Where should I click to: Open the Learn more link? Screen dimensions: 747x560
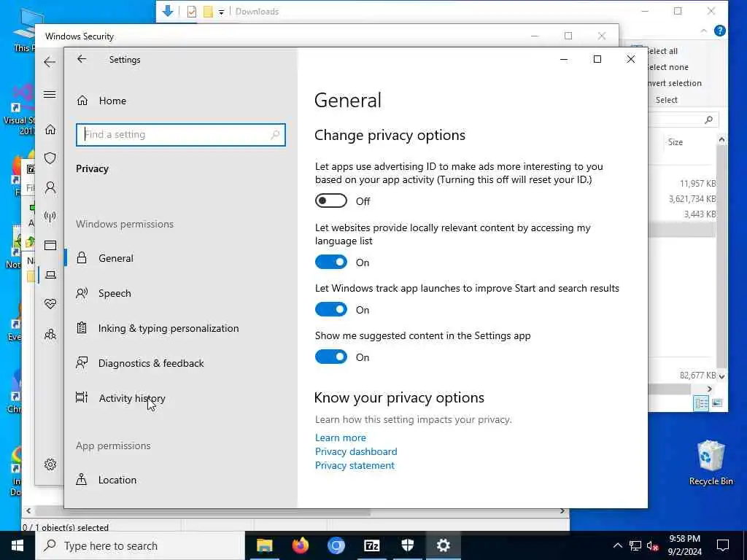point(341,437)
